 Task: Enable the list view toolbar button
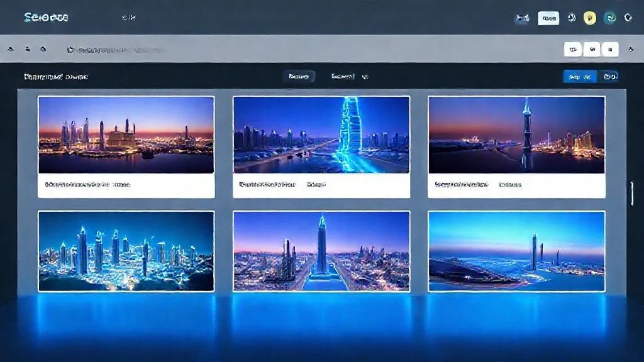611,48
